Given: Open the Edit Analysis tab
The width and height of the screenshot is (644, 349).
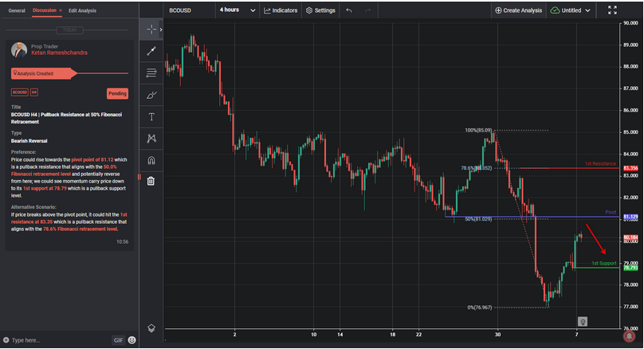Looking at the screenshot, I should [82, 10].
